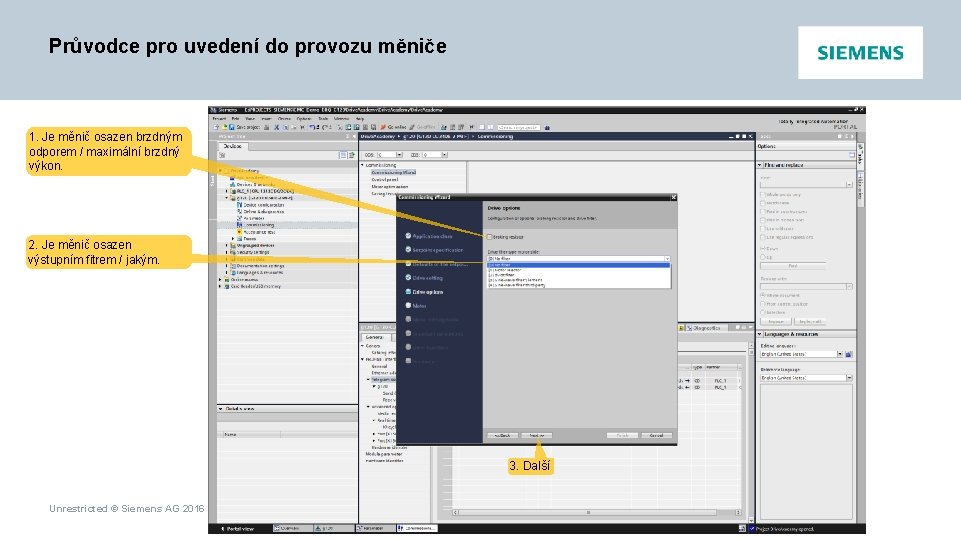Expand Card Reader/USB memory node
This screenshot has height=540, width=961.
click(x=221, y=286)
